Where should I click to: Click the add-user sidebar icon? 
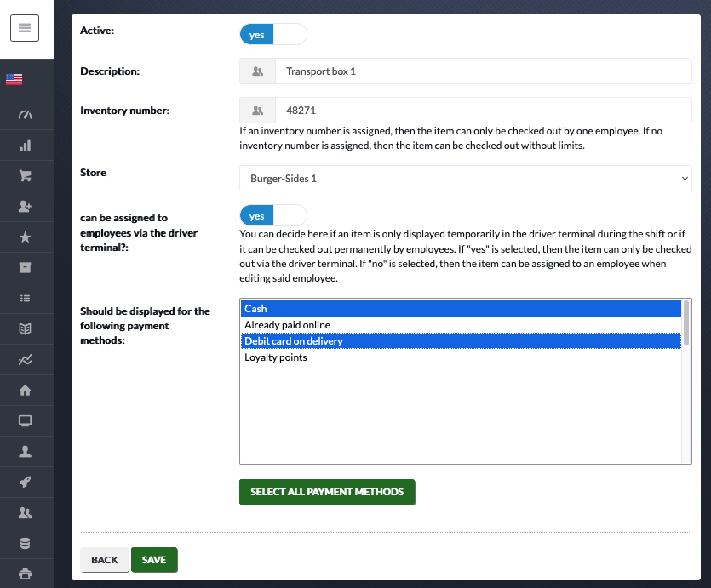click(x=25, y=207)
